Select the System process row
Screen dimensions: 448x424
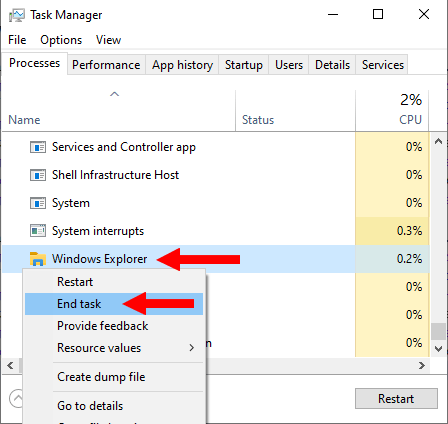tap(216, 203)
